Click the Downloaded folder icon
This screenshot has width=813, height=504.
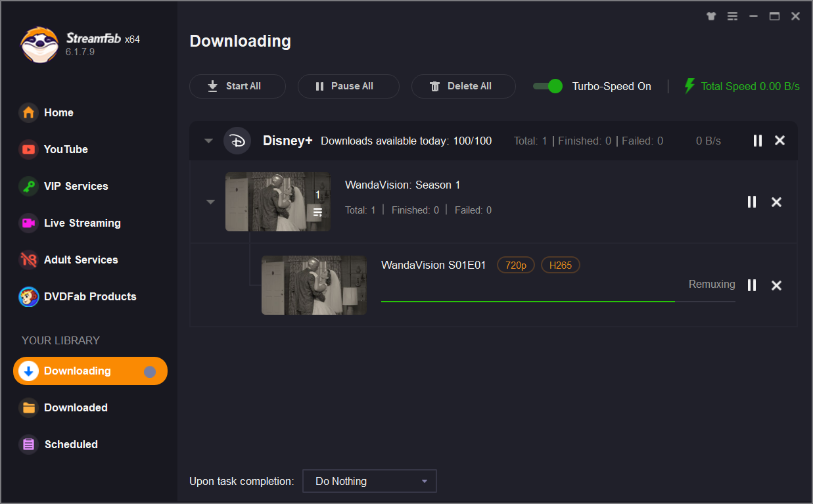click(28, 407)
